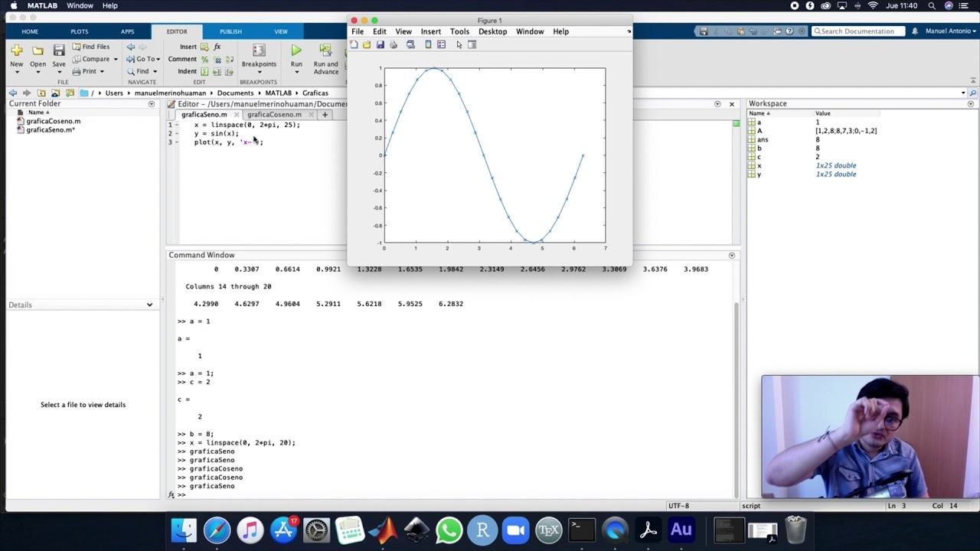Switch to the VIEW ribbon tab
980x551 pixels.
[x=281, y=31]
